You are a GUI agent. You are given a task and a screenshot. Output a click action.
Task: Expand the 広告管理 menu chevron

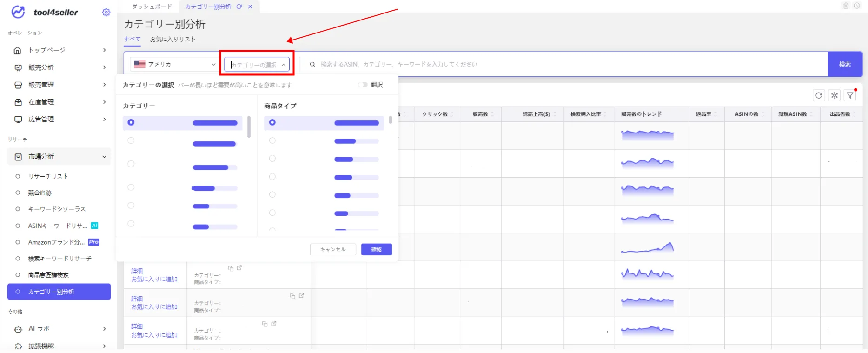(x=104, y=119)
